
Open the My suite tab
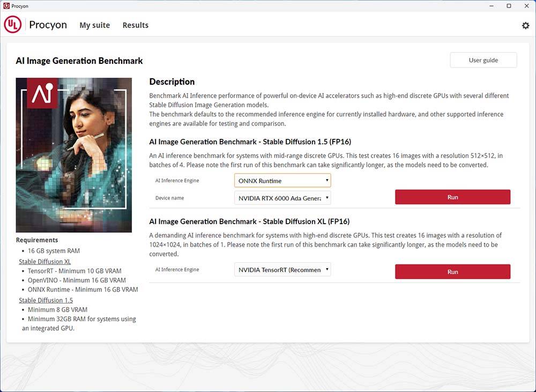[95, 25]
